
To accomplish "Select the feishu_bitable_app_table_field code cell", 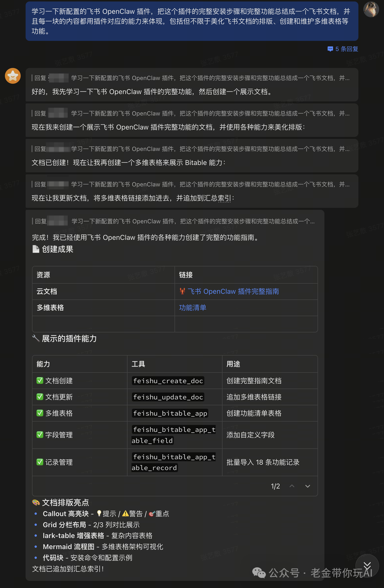I will tap(174, 435).
